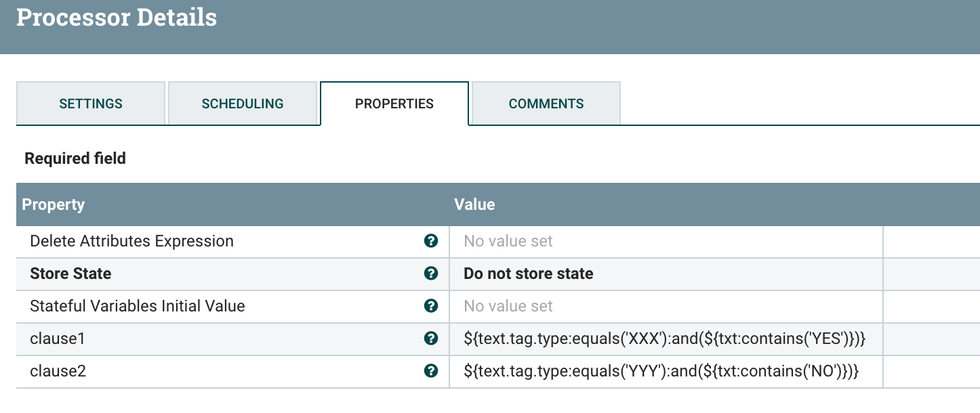Select the clause1 property name
This screenshot has width=980, height=413.
[58, 339]
